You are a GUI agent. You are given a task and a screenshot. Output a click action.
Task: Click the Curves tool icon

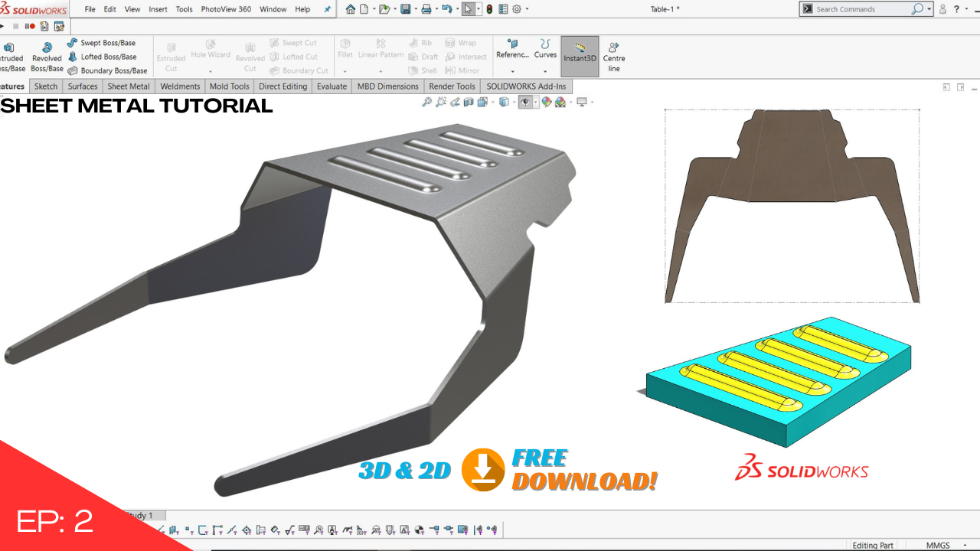click(545, 49)
